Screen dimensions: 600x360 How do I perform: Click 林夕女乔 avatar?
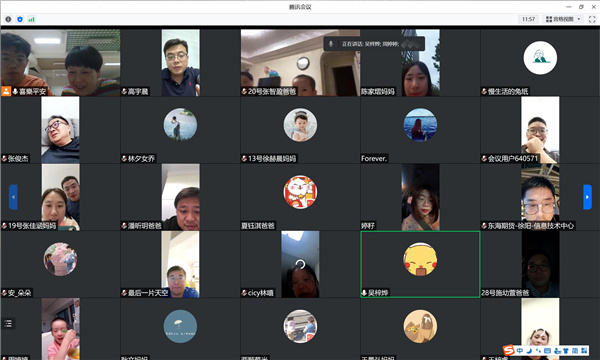(x=180, y=125)
